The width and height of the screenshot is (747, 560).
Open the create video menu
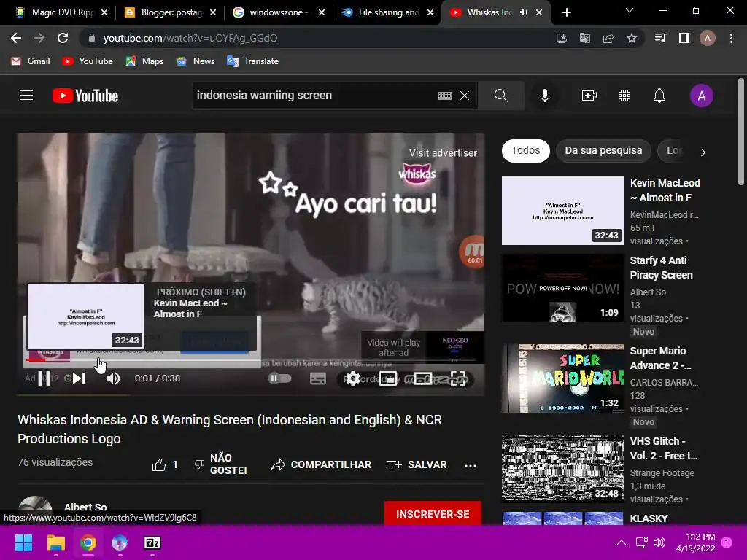[589, 96]
